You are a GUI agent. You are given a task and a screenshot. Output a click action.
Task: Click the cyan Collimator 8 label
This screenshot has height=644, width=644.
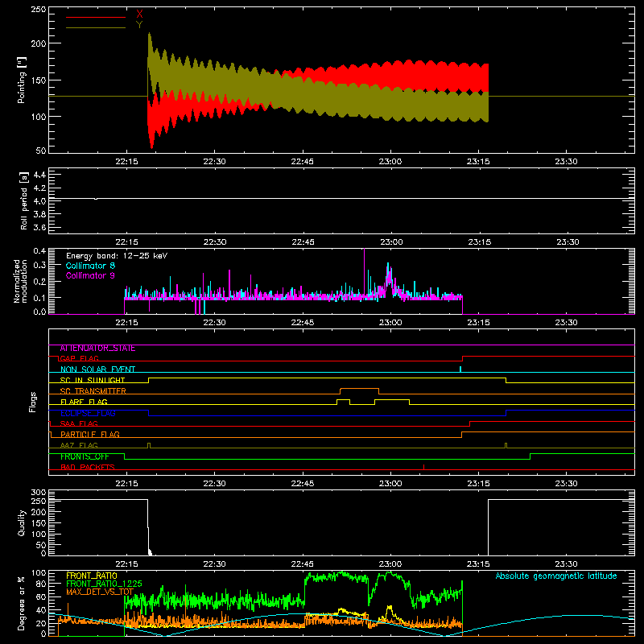pos(90,266)
